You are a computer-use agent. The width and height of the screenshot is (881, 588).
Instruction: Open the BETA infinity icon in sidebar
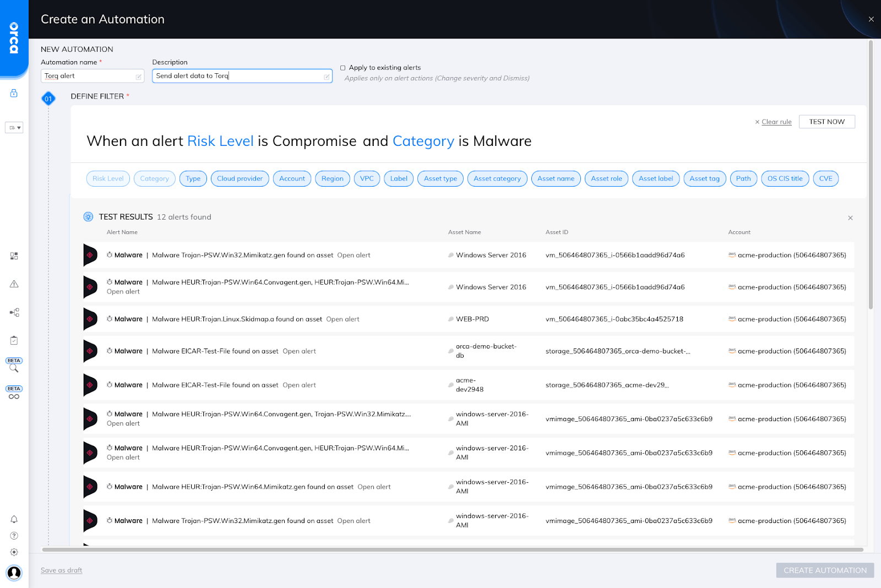tap(14, 396)
